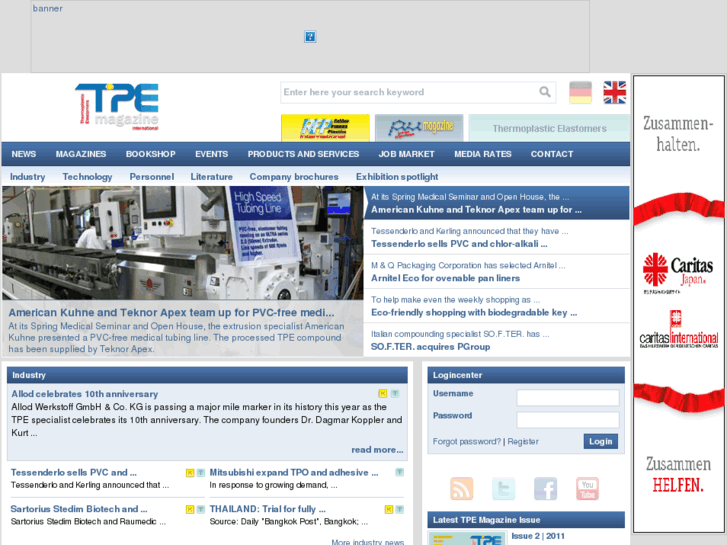
Task: Click the Login button
Action: click(x=600, y=442)
